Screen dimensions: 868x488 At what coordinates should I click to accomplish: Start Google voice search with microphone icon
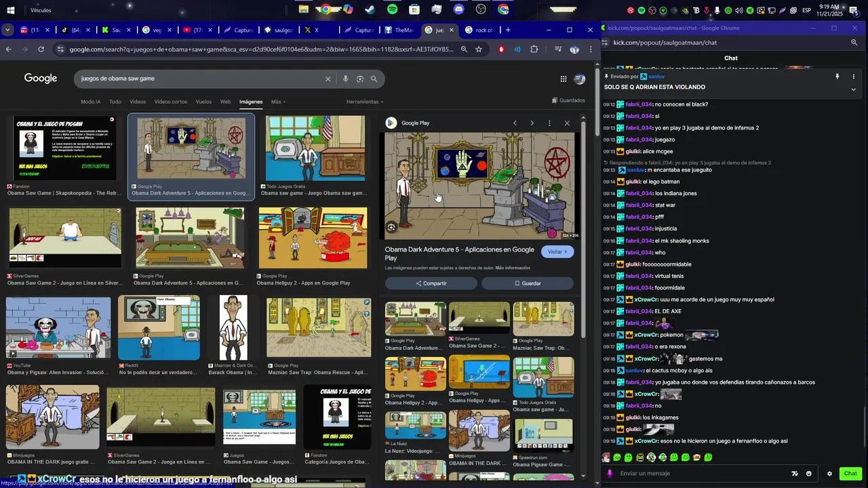click(345, 79)
